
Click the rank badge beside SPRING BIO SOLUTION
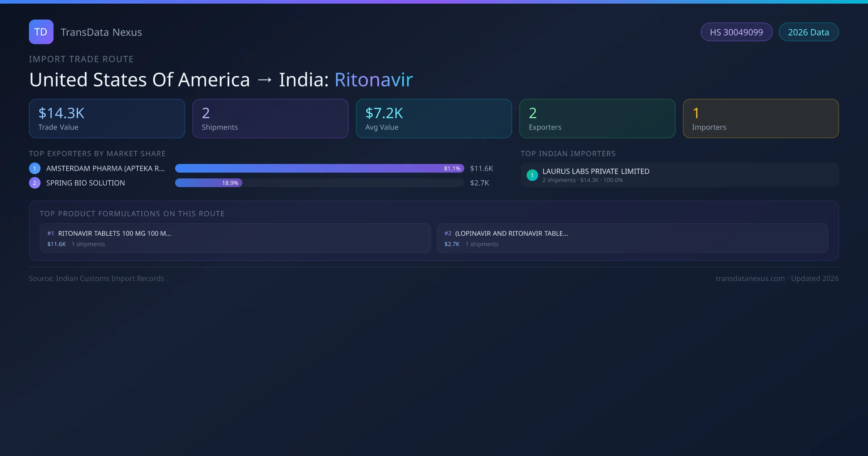(34, 183)
